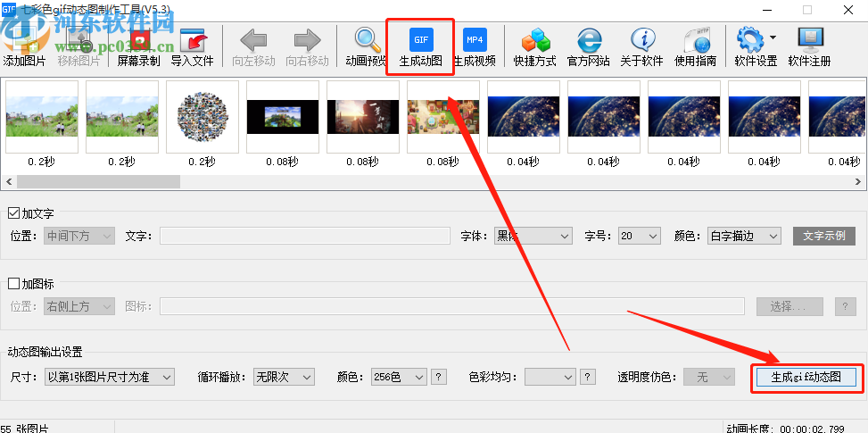Select the Minecraft landscape frame on black background
Image resolution: width=868 pixels, height=433 pixels.
(283, 117)
